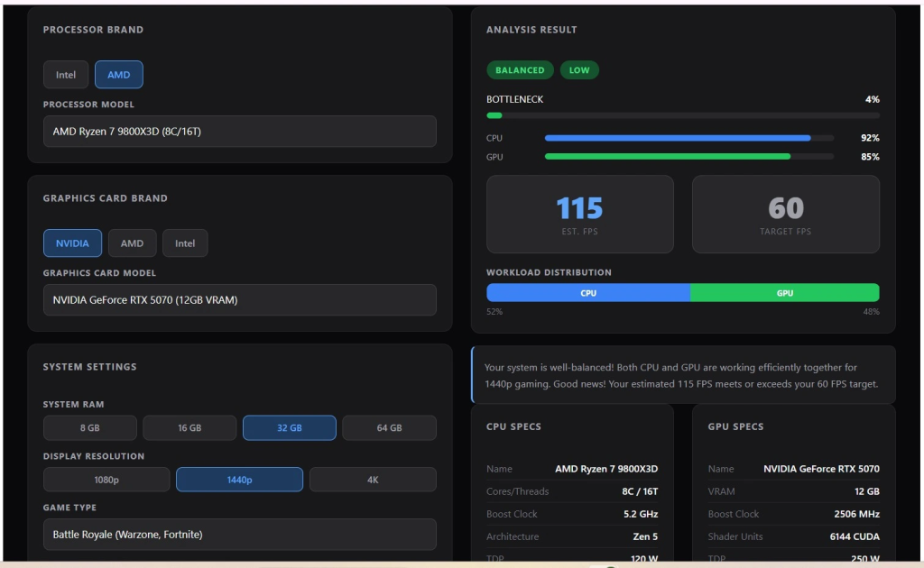This screenshot has width=924, height=568.
Task: Click CPU name AMD Ryzen 7 9800X3D
Action: pos(606,469)
